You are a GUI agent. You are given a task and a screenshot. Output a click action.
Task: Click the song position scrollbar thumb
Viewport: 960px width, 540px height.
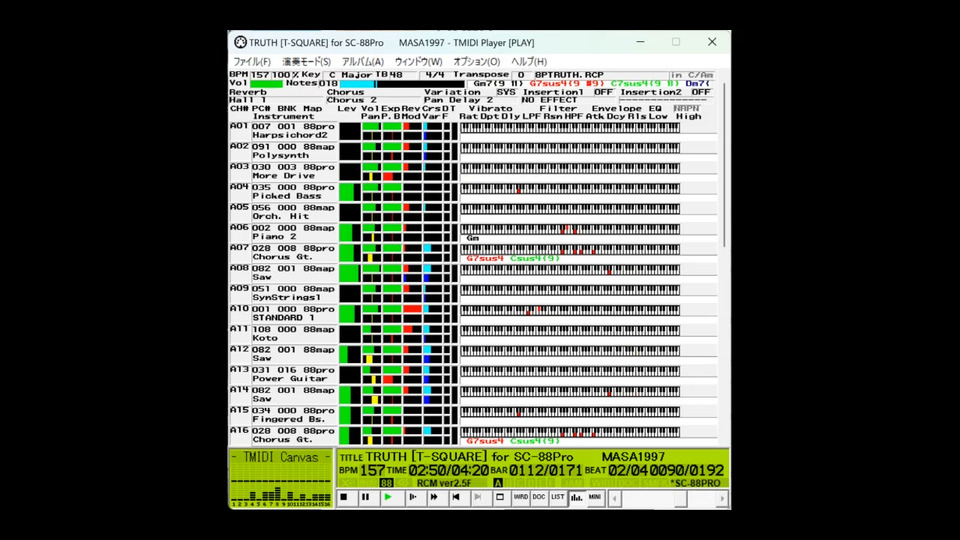click(680, 498)
